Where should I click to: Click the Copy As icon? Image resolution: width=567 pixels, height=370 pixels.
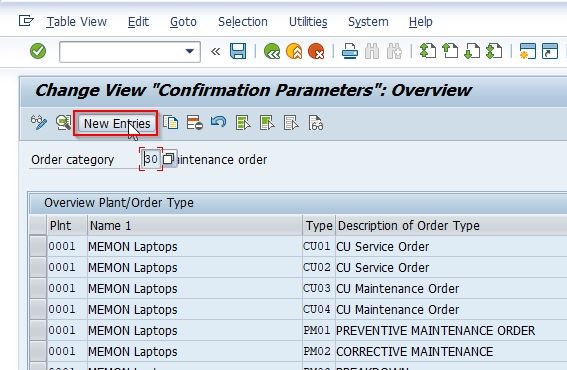coord(170,123)
